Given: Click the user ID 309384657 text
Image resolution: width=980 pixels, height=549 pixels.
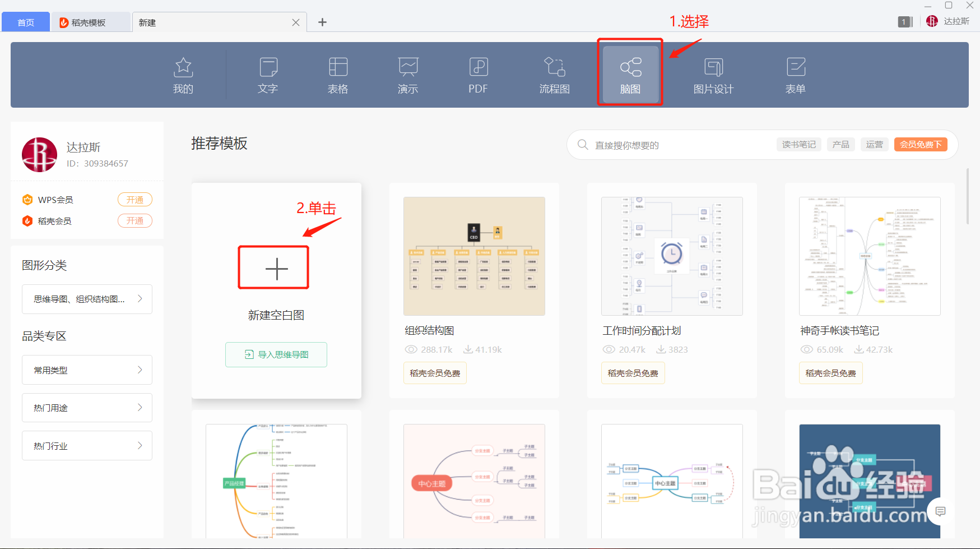Looking at the screenshot, I should click(97, 164).
